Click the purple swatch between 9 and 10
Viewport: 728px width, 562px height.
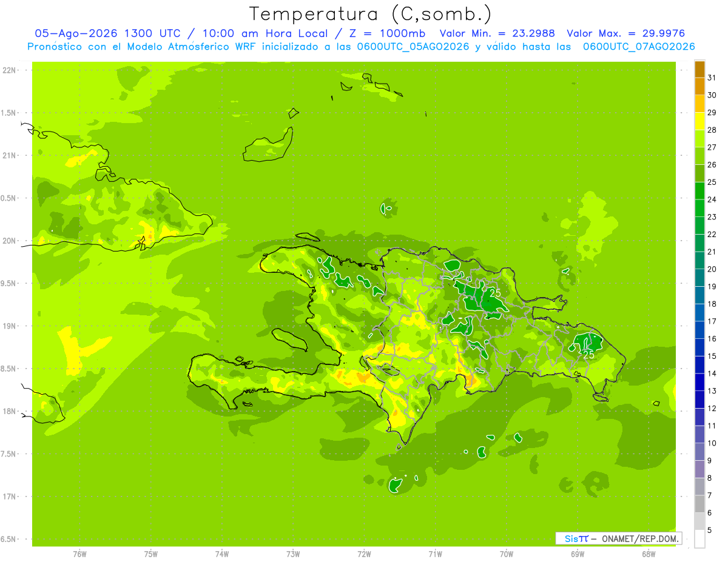pos(699,452)
